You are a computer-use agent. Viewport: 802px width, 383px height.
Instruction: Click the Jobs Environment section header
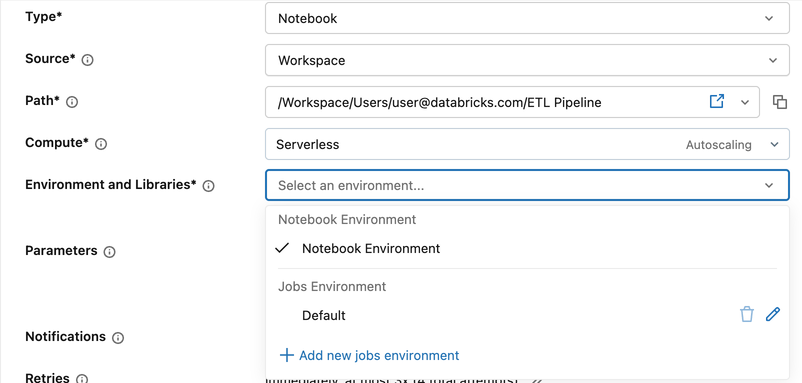pyautogui.click(x=332, y=286)
